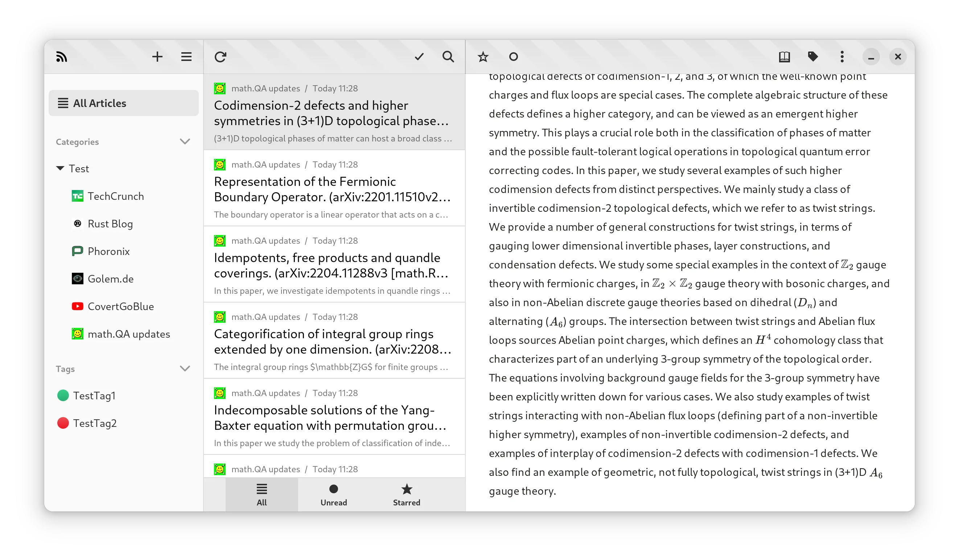959x560 pixels.
Task: Open the article about the Fermionic Boundary Operator
Action: pyautogui.click(x=334, y=189)
